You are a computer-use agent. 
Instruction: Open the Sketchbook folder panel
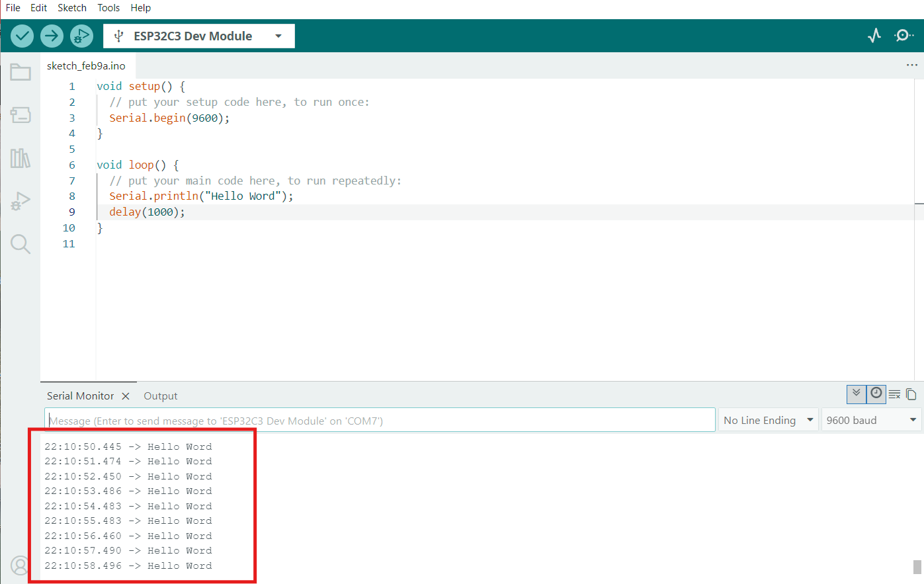click(21, 72)
